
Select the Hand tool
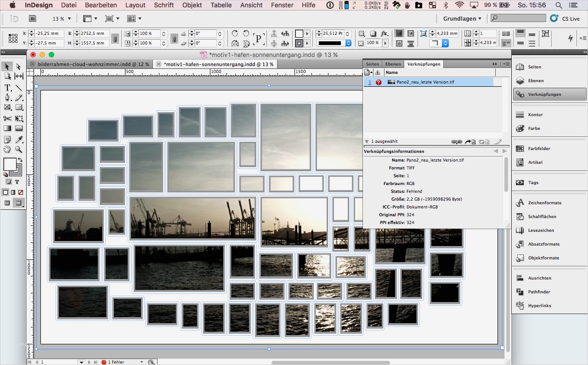coord(7,149)
